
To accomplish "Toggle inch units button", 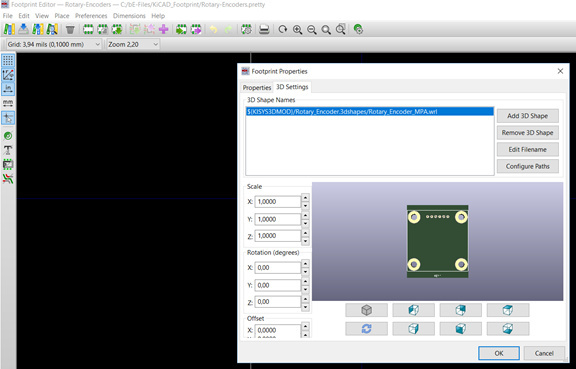I will coord(8,89).
